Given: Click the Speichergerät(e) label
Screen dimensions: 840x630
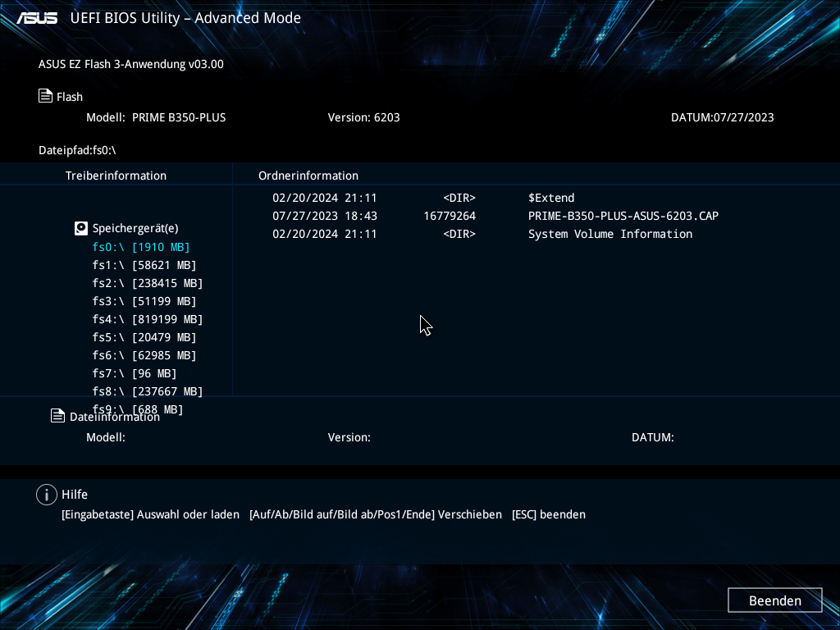Looking at the screenshot, I should point(135,229).
